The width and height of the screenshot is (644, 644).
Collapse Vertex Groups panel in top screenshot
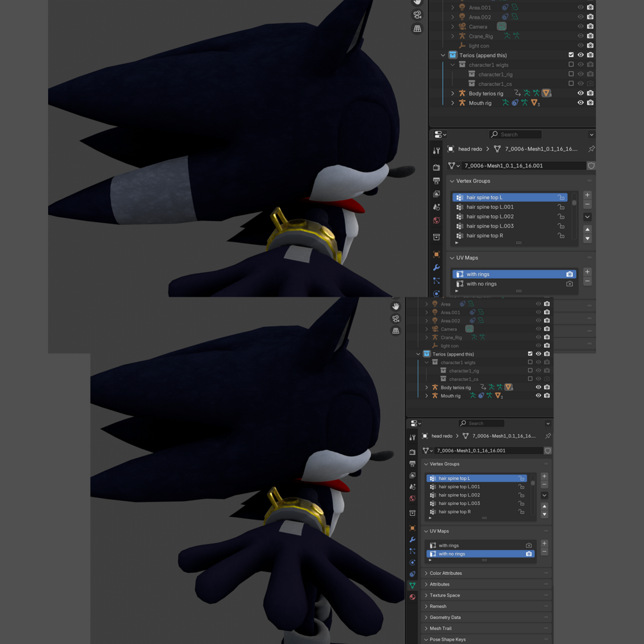[452, 181]
